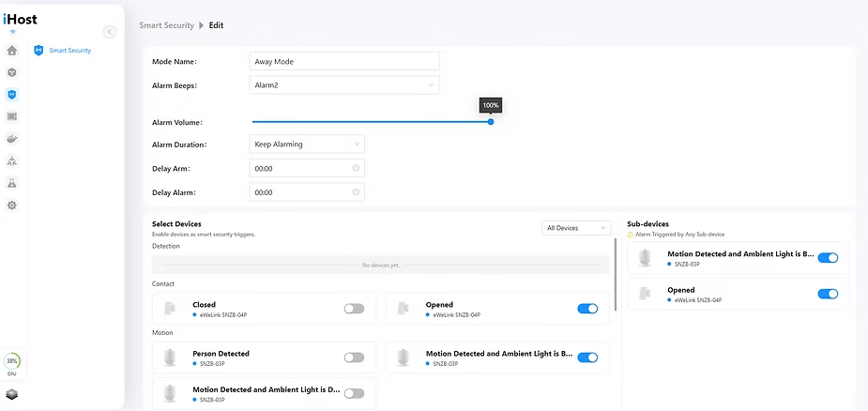Open the settings gear icon

pyautogui.click(x=11, y=205)
